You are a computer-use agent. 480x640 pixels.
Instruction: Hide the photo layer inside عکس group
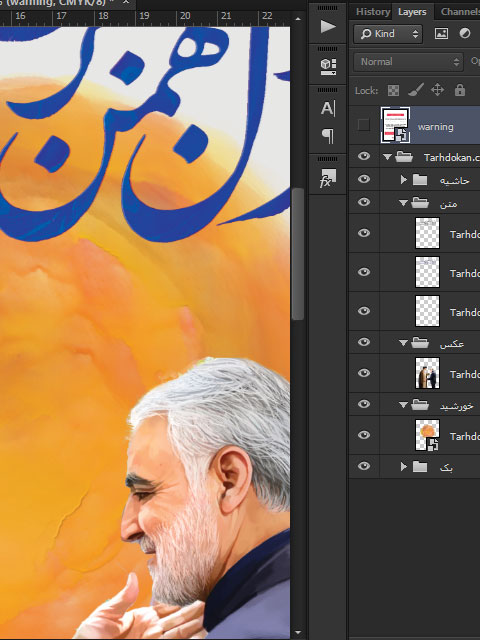click(x=364, y=373)
